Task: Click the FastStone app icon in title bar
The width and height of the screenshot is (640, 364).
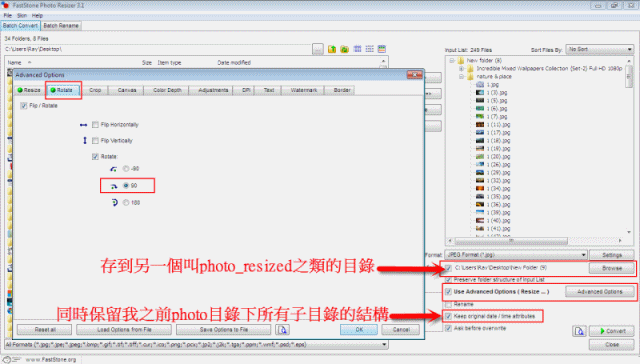Action: pos(5,5)
